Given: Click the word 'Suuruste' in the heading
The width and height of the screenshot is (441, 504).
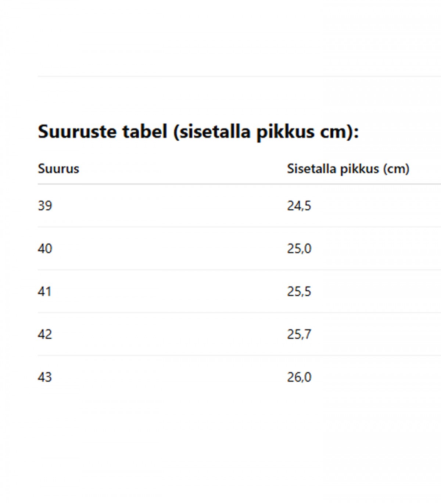Looking at the screenshot, I should [78, 131].
